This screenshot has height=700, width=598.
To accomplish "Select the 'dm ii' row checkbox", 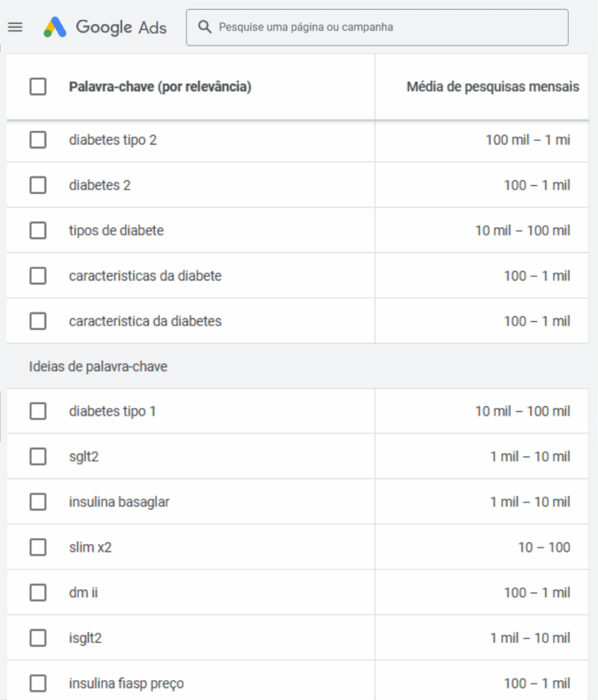I will pyautogui.click(x=38, y=593).
